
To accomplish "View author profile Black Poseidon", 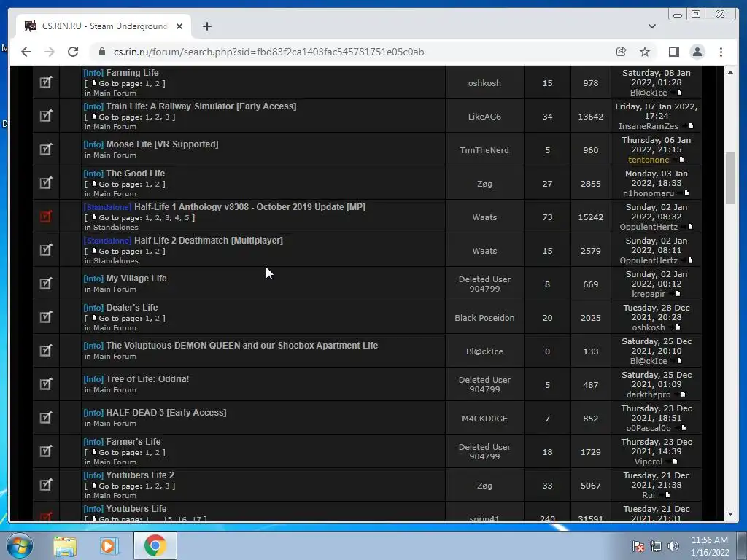I will 484,318.
